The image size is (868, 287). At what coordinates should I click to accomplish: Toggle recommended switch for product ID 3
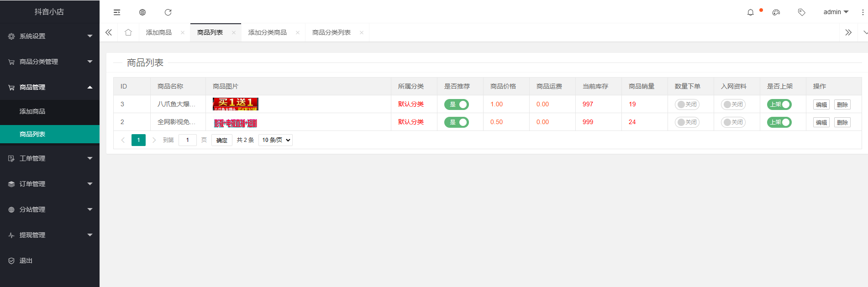point(456,104)
